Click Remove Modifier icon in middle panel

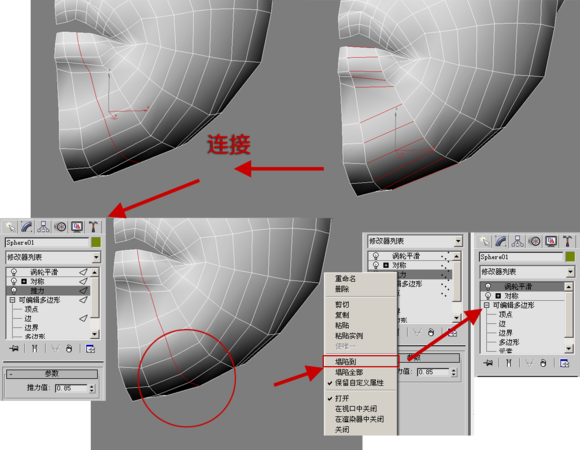[x=431, y=332]
